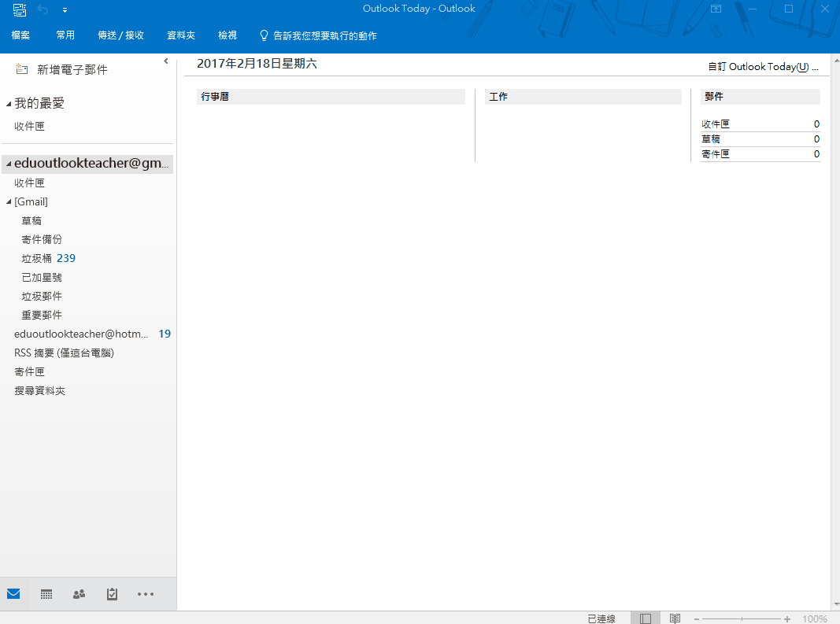840x624 pixels.
Task: Open RSS 摘要 (僅這台電腦) folder
Action: [x=65, y=353]
